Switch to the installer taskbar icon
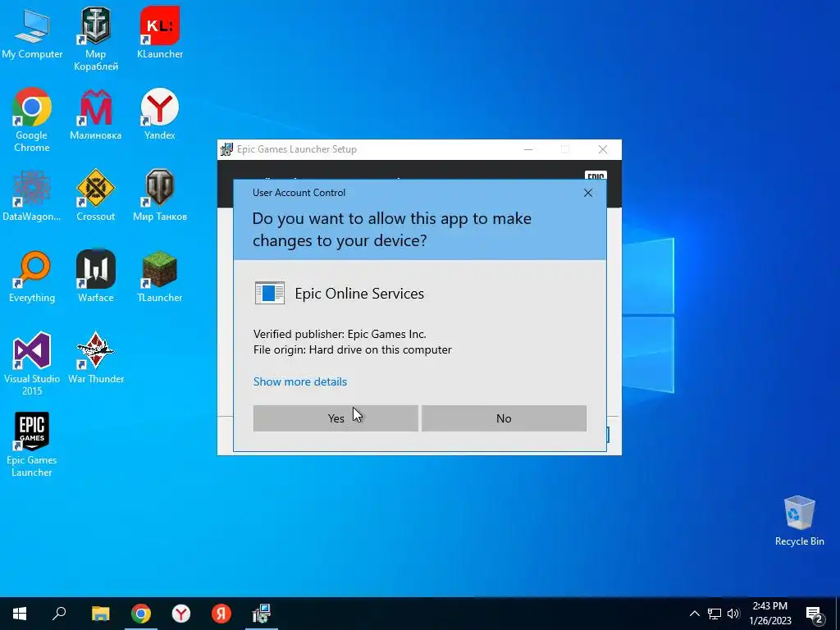 (262, 614)
